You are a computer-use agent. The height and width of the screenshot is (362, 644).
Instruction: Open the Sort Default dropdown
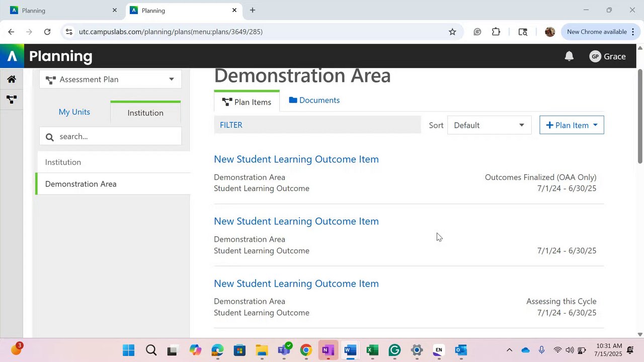click(x=489, y=125)
